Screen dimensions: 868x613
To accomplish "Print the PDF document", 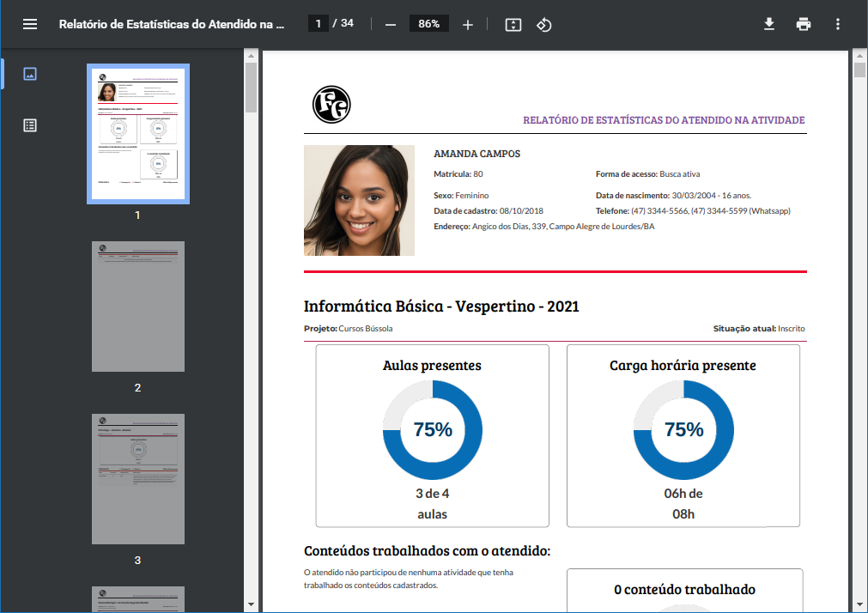I will click(x=804, y=24).
